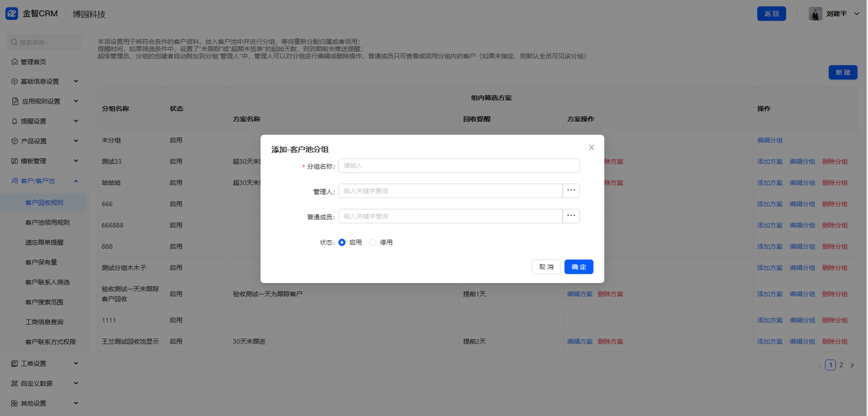
Task: Click 删除分组 link in 测试33 row
Action: coord(835,162)
